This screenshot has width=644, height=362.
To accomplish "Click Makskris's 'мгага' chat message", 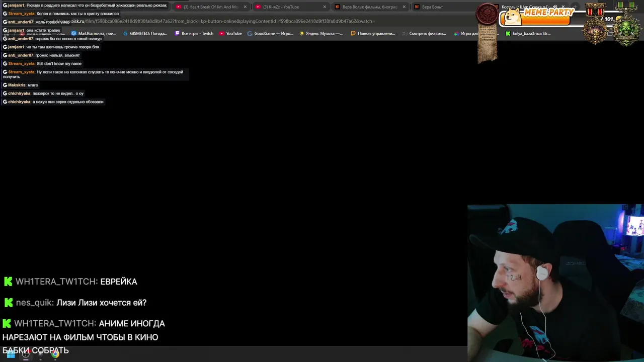I will pos(21,85).
